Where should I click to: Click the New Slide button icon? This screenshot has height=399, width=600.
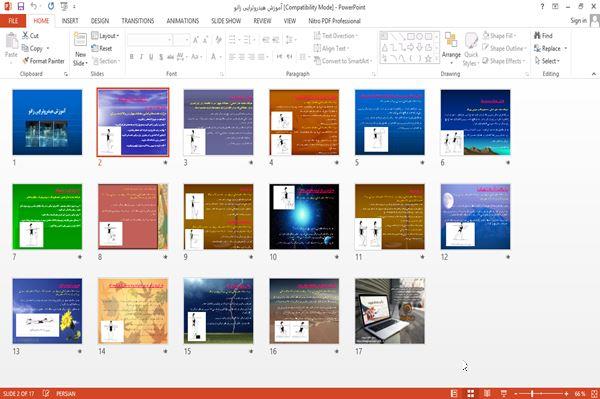click(80, 40)
